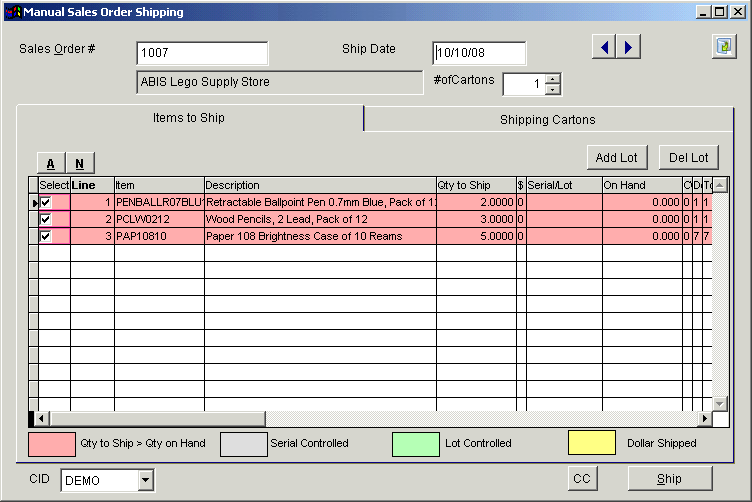
Task: Click in the Sales Order number field
Action: 202,53
